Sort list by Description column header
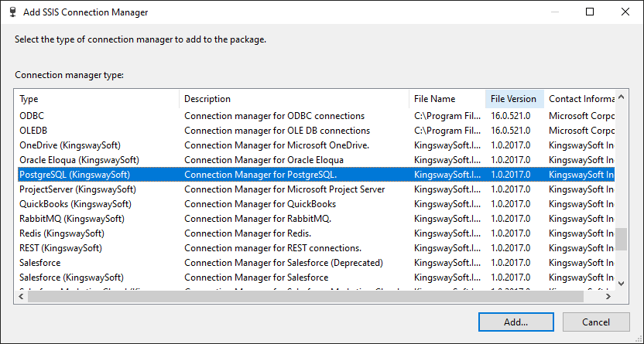Screen dimensions: 644x344 tap(294, 99)
